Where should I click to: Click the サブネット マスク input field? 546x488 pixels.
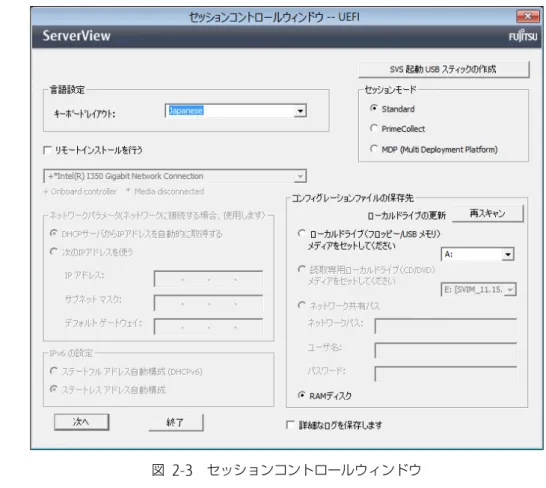pos(208,303)
